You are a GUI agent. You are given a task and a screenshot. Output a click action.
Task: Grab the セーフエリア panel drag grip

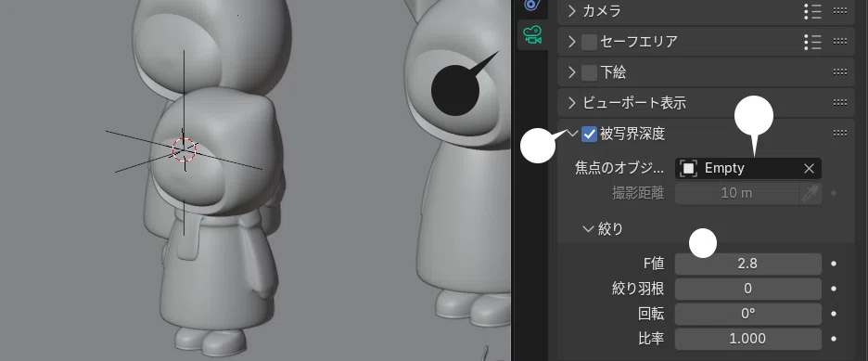coord(840,42)
